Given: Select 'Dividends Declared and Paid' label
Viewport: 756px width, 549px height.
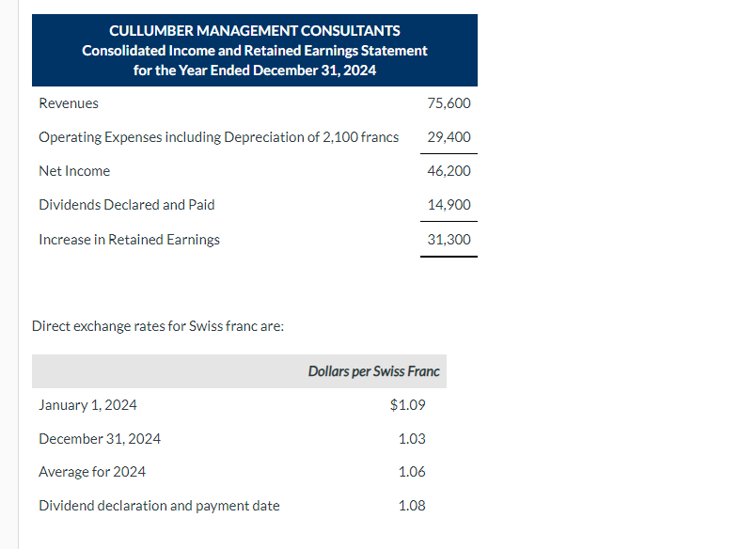Looking at the screenshot, I should pos(127,205).
